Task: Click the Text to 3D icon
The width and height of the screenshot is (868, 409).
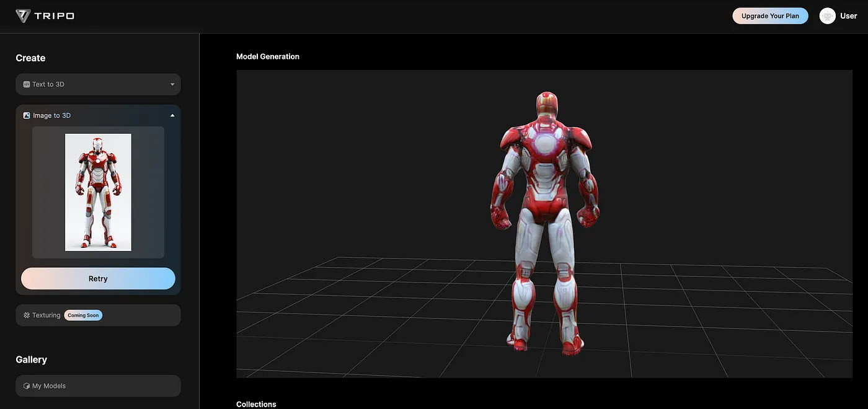Action: (x=27, y=84)
